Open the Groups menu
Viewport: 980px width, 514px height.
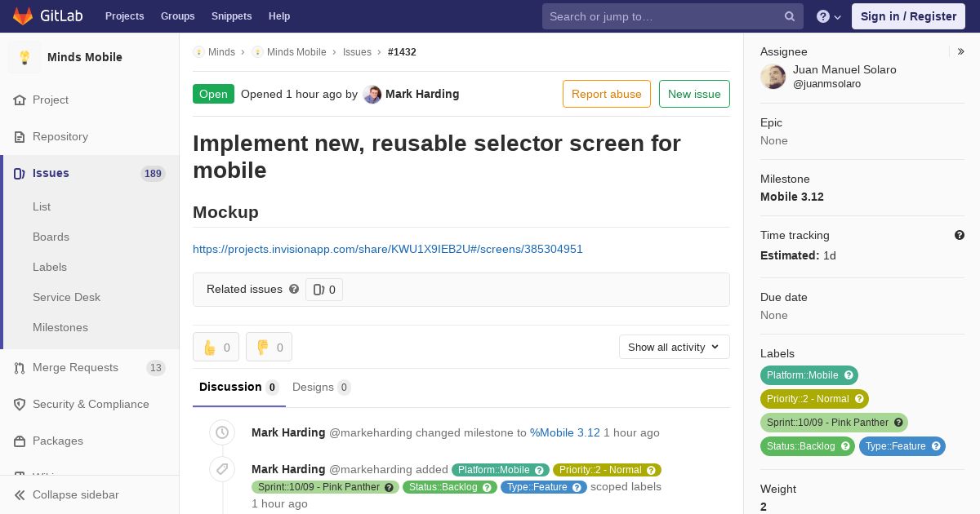coord(177,16)
